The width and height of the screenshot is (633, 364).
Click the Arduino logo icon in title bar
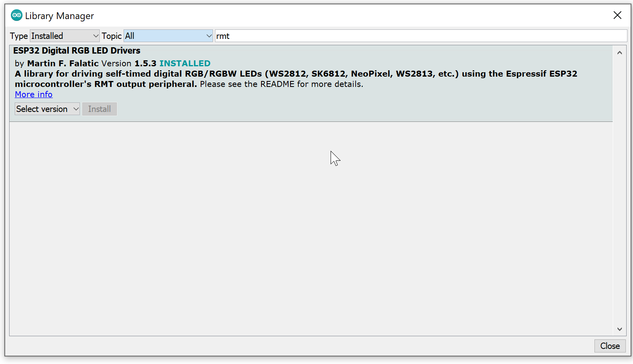(17, 15)
